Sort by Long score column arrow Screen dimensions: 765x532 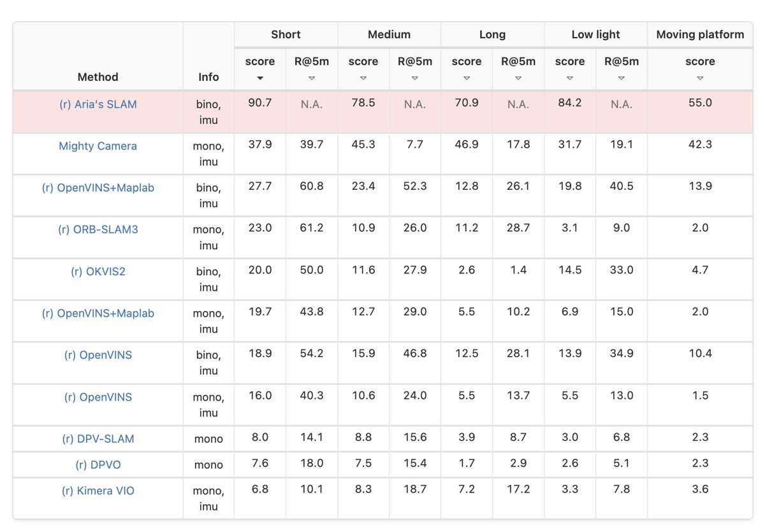tap(467, 78)
